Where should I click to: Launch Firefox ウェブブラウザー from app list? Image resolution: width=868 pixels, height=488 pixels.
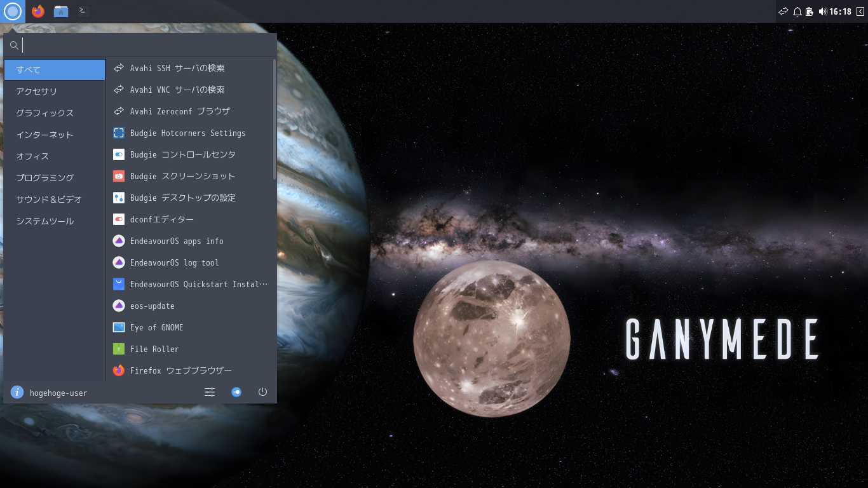pos(189,370)
